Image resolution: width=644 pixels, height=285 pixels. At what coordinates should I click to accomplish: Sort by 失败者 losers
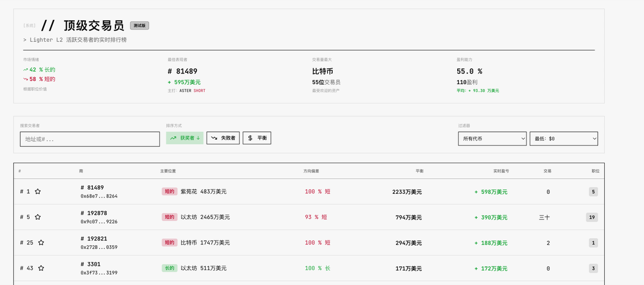pyautogui.click(x=223, y=138)
